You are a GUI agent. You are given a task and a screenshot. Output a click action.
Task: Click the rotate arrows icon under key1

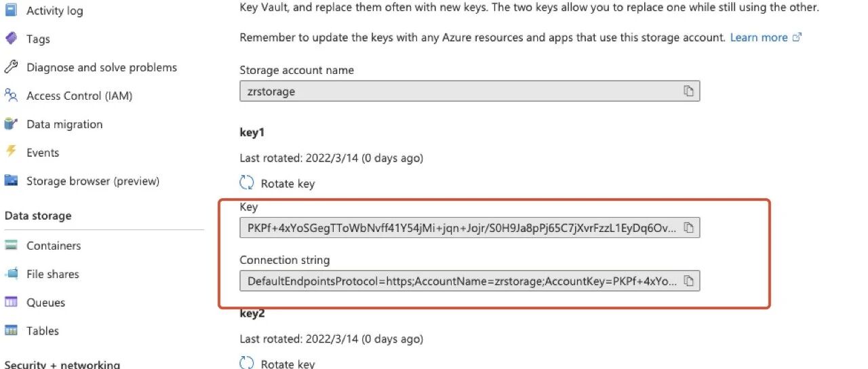point(247,183)
